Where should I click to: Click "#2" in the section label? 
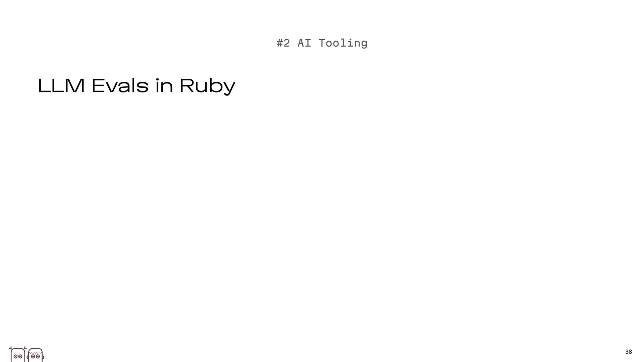tap(283, 43)
